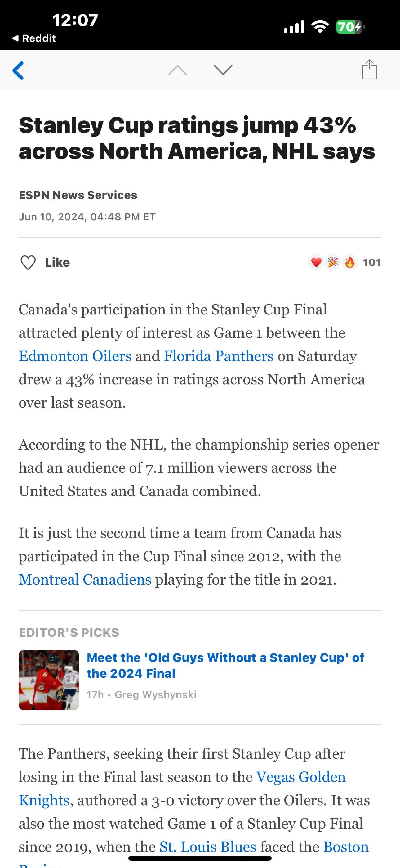This screenshot has width=400, height=868.
Task: Tap the battery indicator in status bar
Action: pyautogui.click(x=349, y=27)
